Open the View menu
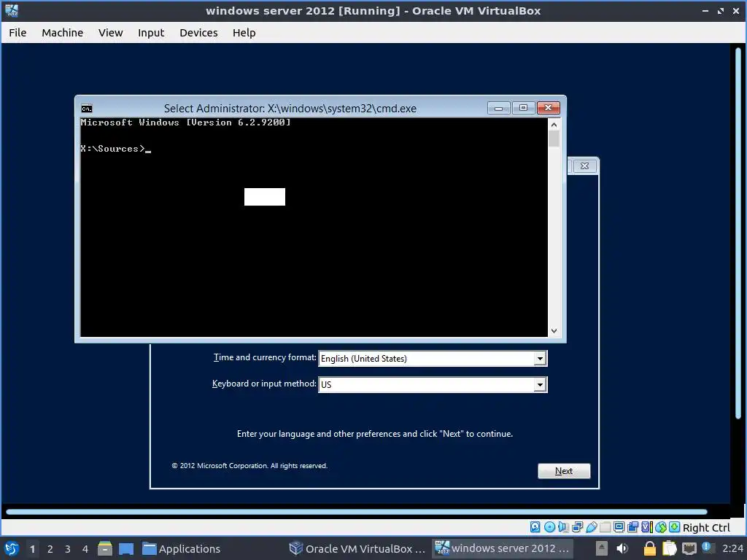The width and height of the screenshot is (747, 560). [111, 33]
